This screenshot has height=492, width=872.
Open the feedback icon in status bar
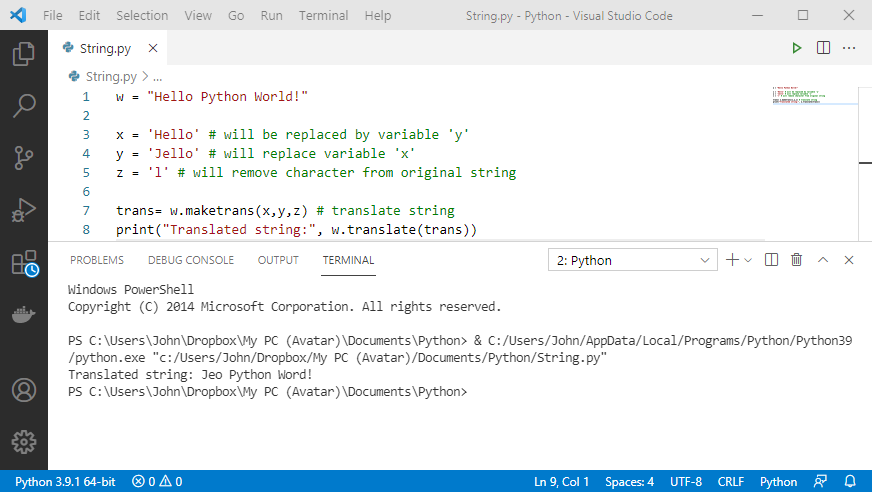pyautogui.click(x=820, y=481)
